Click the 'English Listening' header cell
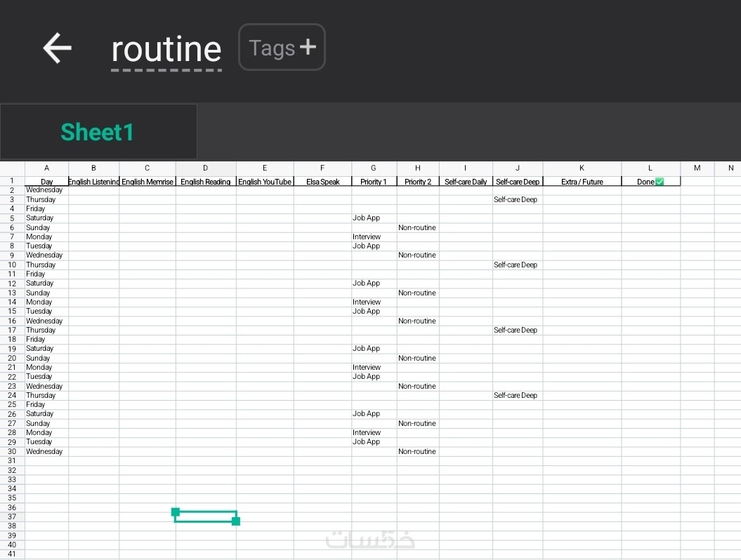 point(93,181)
